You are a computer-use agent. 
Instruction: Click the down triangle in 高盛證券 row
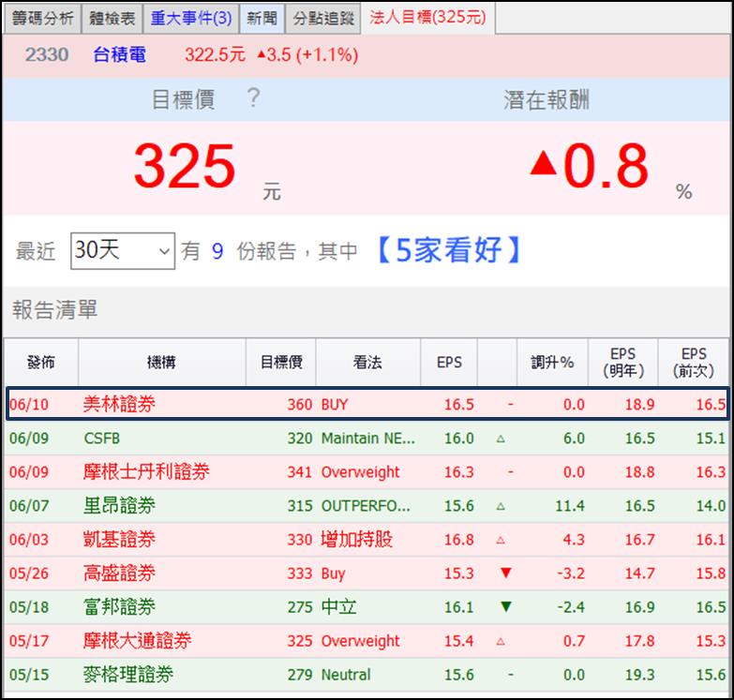[x=506, y=573]
